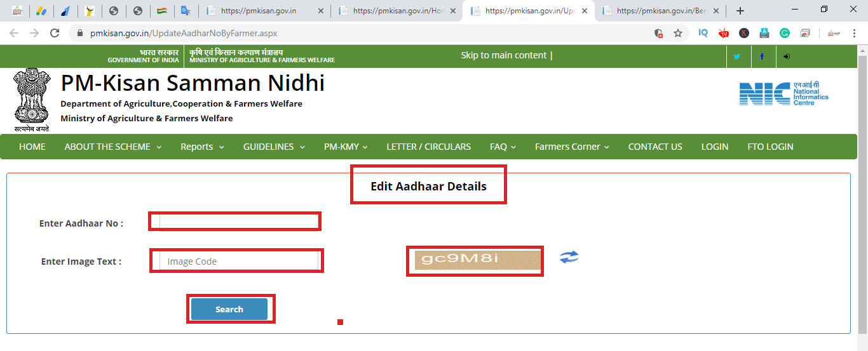The width and height of the screenshot is (868, 351).
Task: Open the blue A translate extension icon
Action: point(764,33)
